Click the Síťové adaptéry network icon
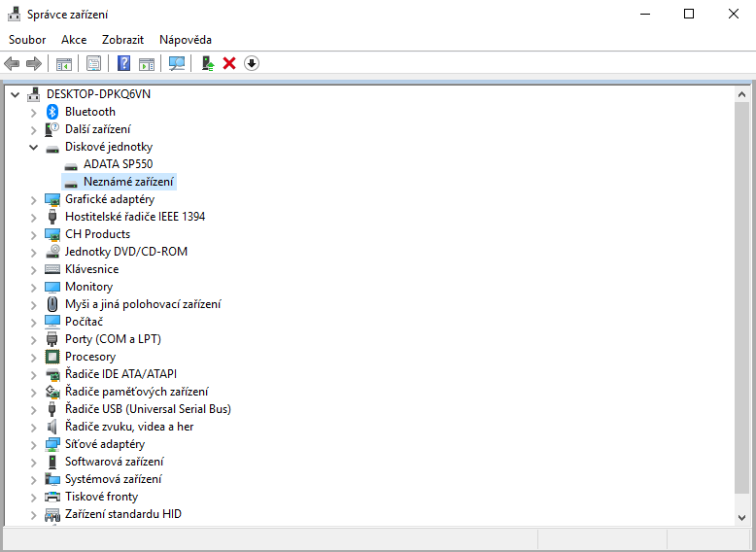The width and height of the screenshot is (756, 552). [x=52, y=444]
